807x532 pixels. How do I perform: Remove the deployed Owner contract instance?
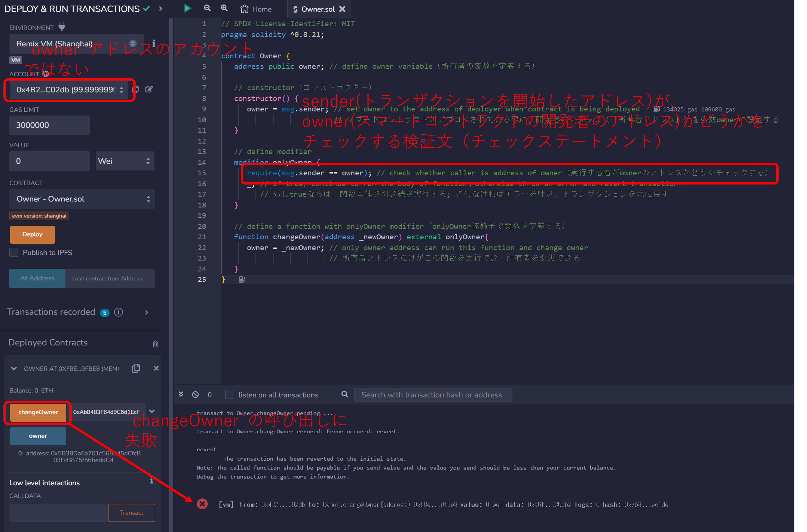tap(156, 369)
